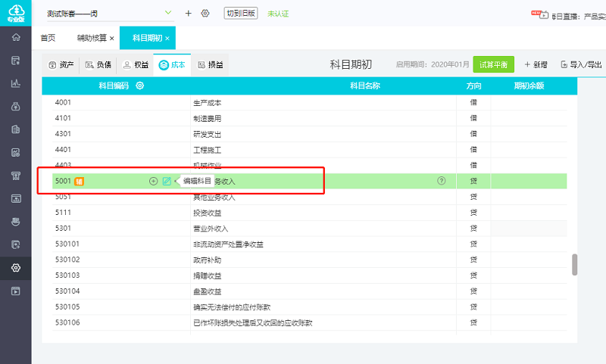
Task: Open the line chart icon in the sidebar
Action: coord(16,83)
